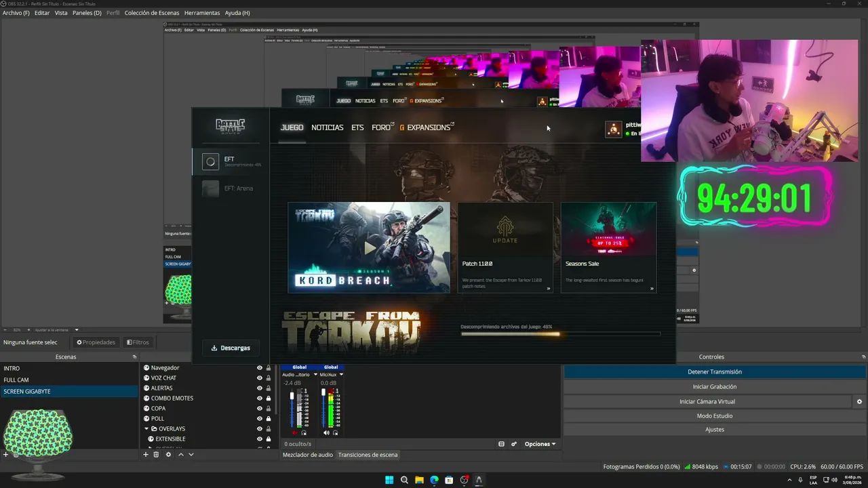Select the EFT game icon in launcher sidebar

click(210, 161)
